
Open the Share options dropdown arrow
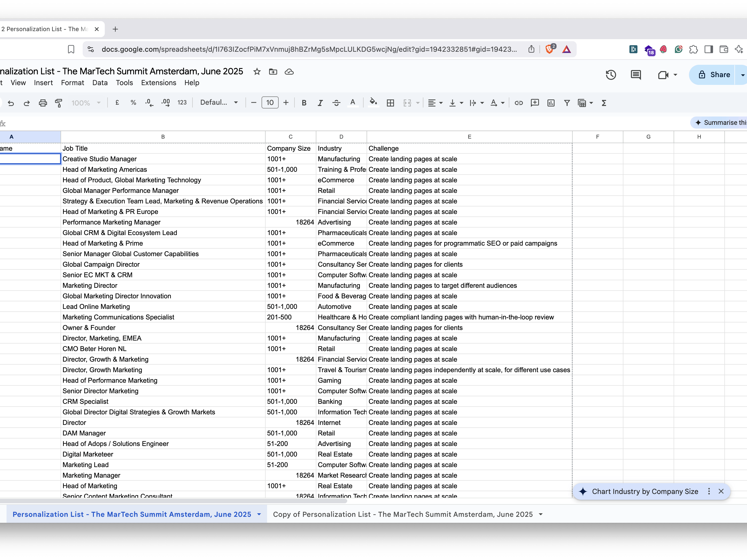click(x=743, y=75)
